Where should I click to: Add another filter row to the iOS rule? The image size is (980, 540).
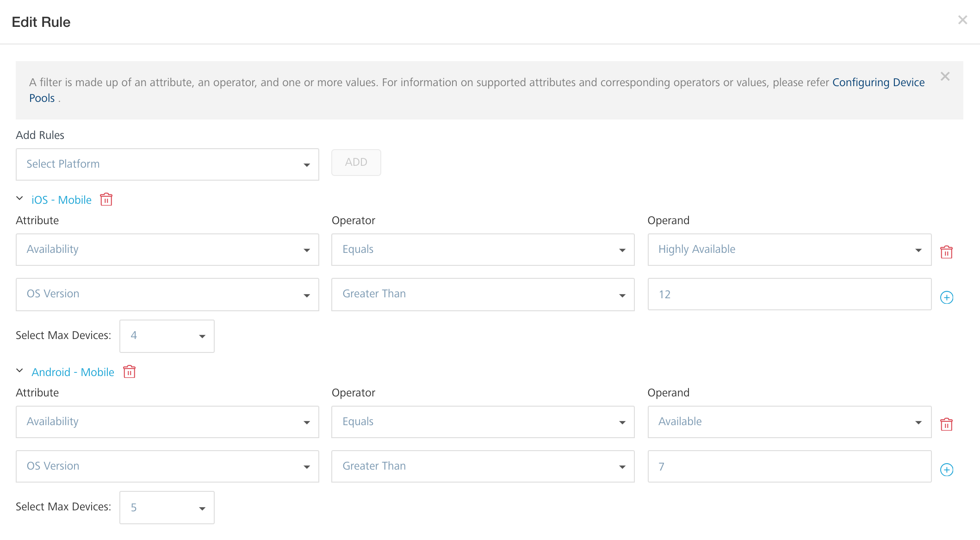[x=947, y=297]
